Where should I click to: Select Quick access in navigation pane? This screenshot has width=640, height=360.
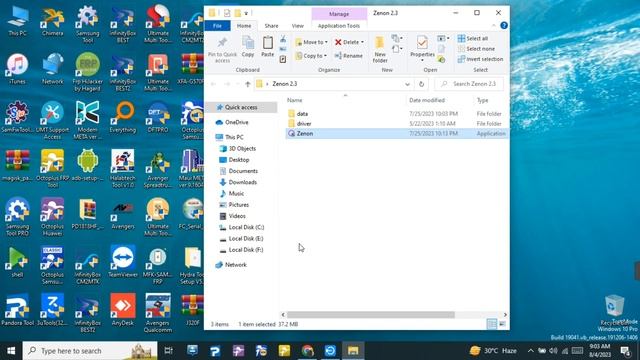click(241, 107)
